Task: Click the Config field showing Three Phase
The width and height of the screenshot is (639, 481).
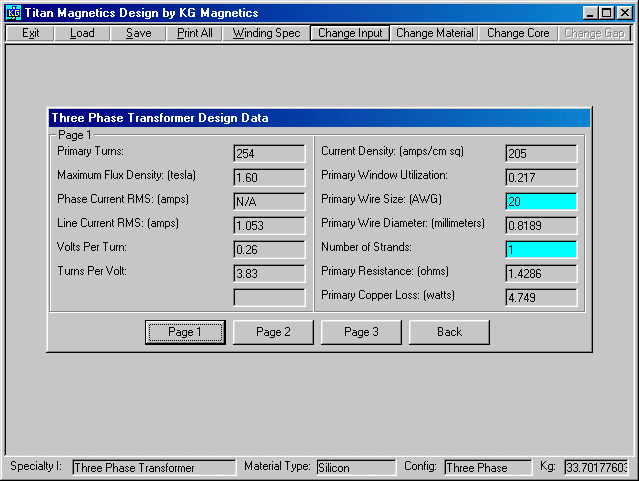Action: click(x=488, y=468)
